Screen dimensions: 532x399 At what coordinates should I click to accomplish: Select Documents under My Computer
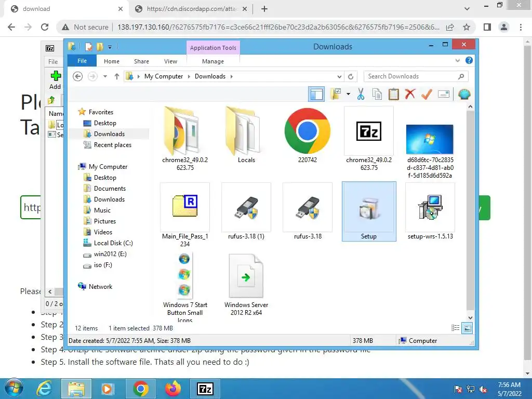110,188
